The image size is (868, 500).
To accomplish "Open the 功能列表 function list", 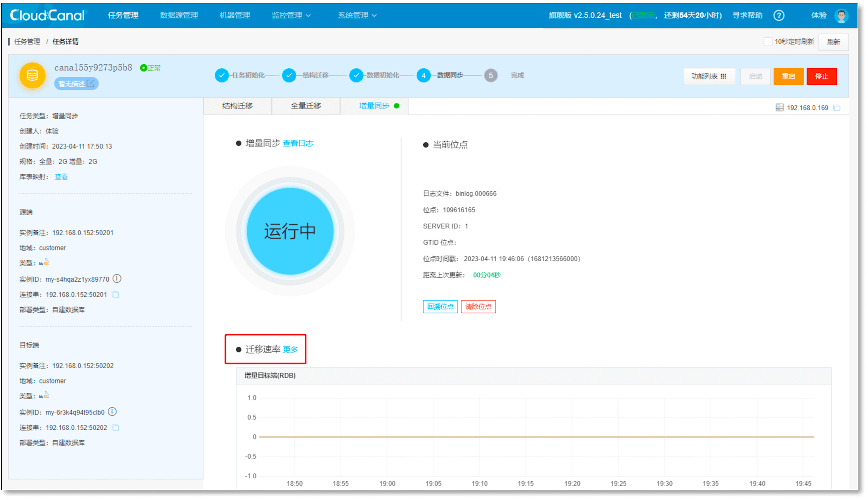I will pos(709,76).
